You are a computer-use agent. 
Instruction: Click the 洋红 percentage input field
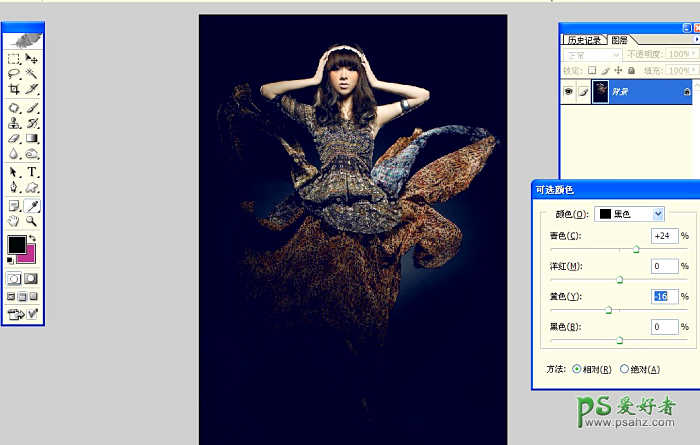(x=663, y=266)
